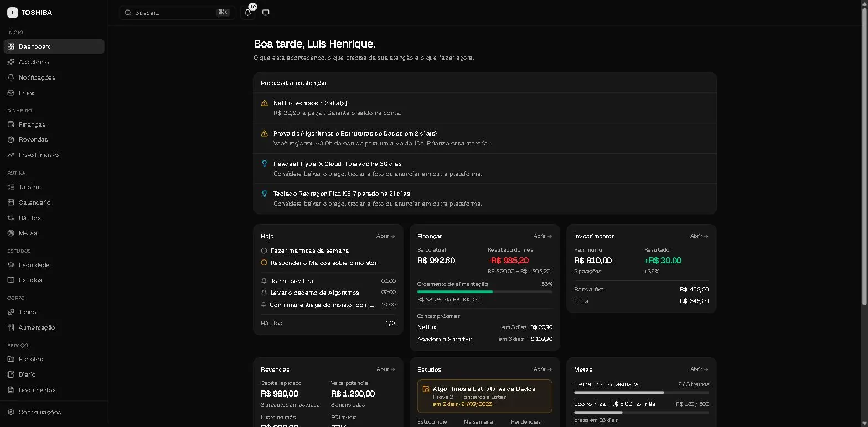Open Projetos from the sidebar
This screenshot has height=427, width=868.
point(54,359)
